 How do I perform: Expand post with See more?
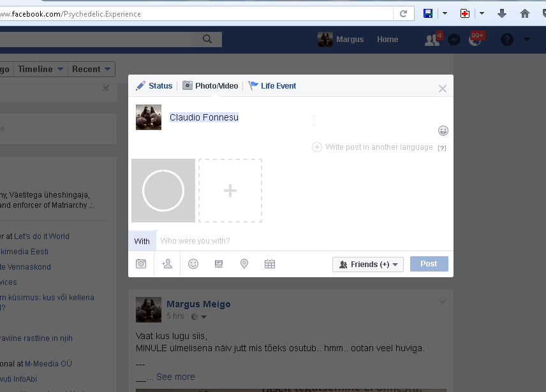175,377
